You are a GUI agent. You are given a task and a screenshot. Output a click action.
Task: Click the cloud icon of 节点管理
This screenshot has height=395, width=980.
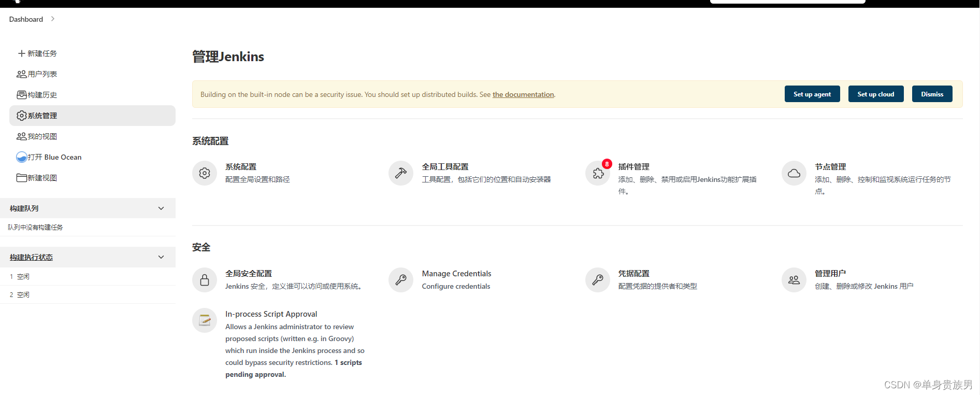tap(794, 173)
